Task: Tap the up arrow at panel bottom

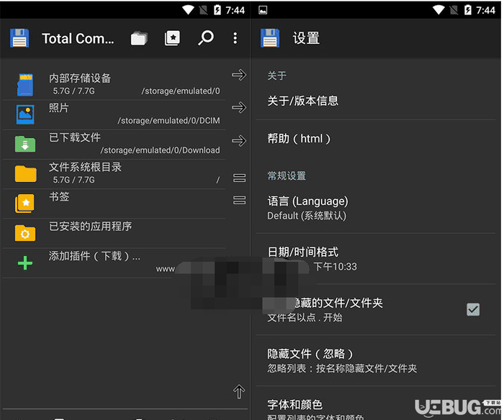Action: tap(239, 391)
